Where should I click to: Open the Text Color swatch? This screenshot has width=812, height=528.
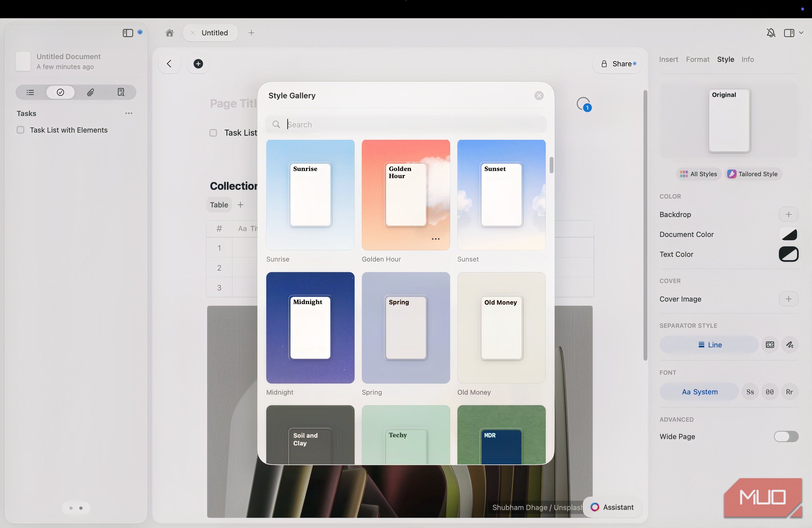pos(789,254)
